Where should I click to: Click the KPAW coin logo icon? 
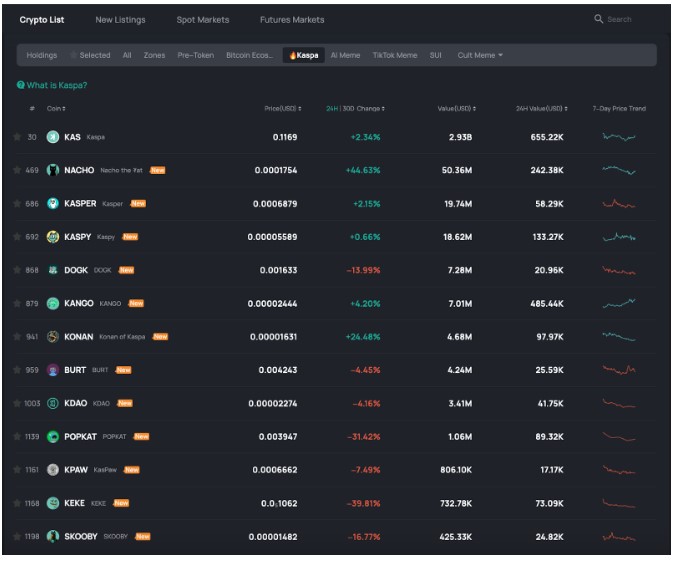[53, 470]
